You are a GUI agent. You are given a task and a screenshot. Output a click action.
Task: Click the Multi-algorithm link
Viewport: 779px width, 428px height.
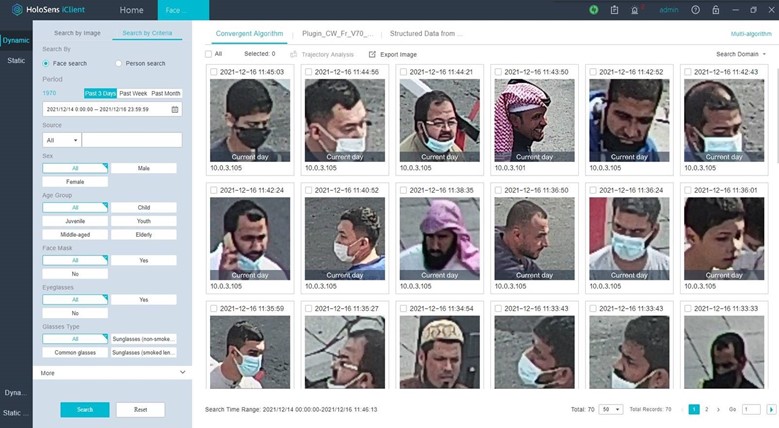point(751,34)
